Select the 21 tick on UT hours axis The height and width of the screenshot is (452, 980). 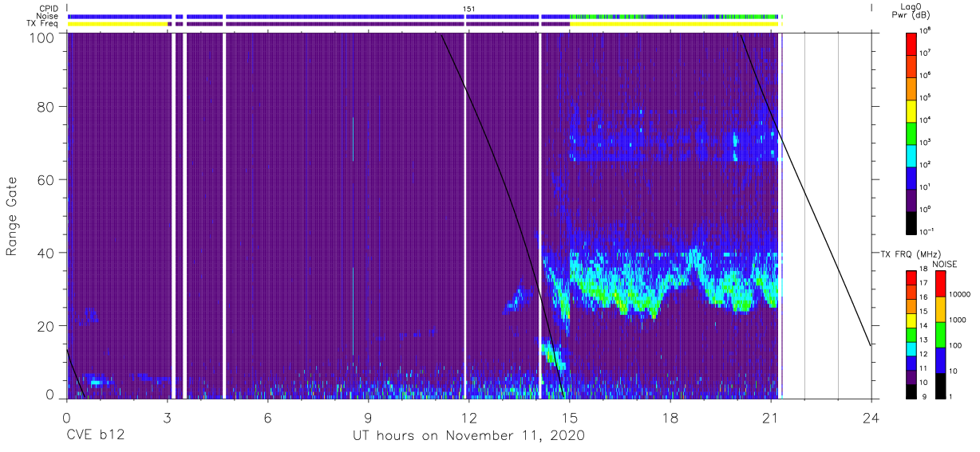click(x=771, y=418)
